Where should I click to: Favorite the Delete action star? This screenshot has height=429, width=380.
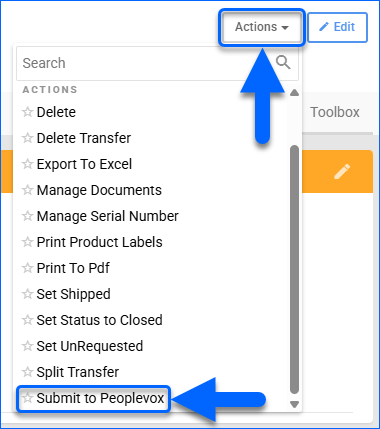27,112
